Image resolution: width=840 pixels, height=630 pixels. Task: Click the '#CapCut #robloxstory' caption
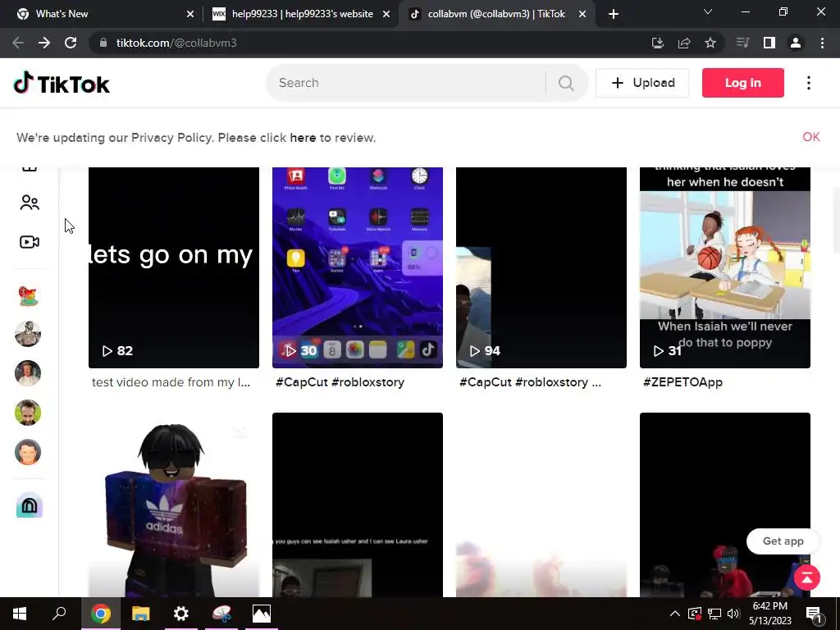click(340, 382)
